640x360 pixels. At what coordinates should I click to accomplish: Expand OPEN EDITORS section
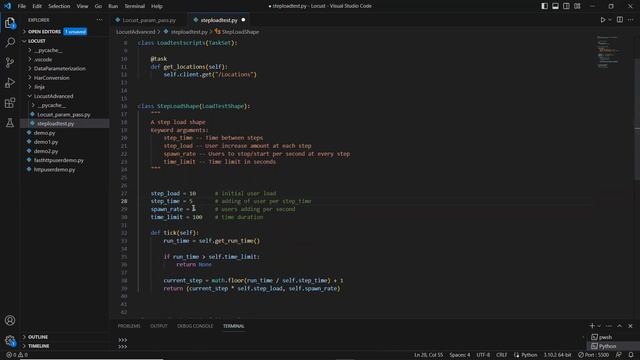pyautogui.click(x=44, y=31)
